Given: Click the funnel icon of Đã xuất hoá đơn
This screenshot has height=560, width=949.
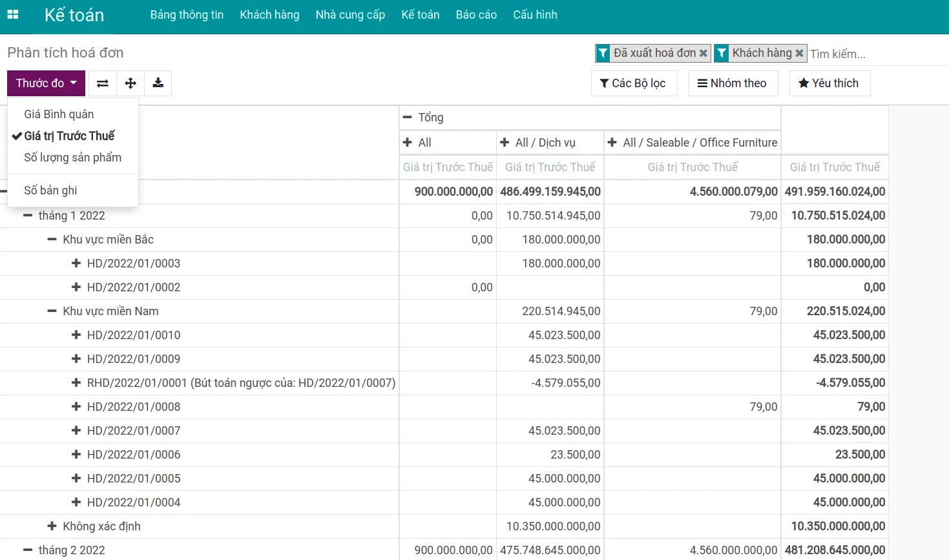Looking at the screenshot, I should [603, 53].
